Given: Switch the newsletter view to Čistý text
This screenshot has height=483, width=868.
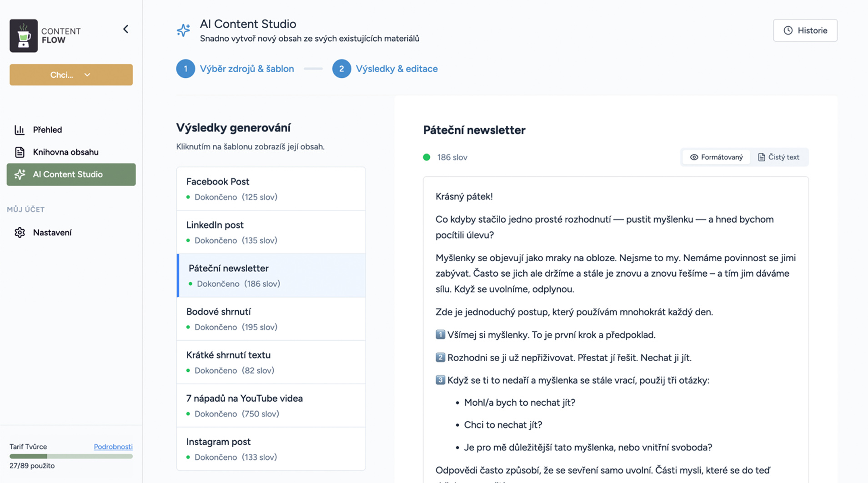Looking at the screenshot, I should click(x=779, y=157).
